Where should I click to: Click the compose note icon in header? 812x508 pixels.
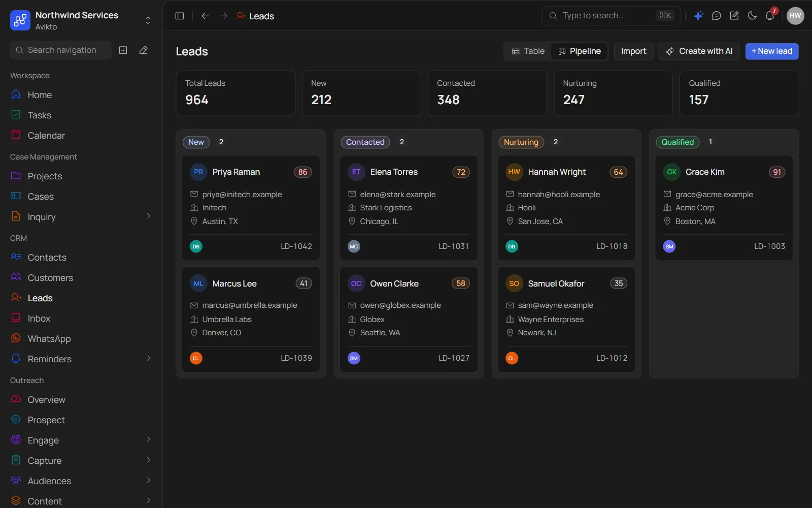[x=734, y=16]
